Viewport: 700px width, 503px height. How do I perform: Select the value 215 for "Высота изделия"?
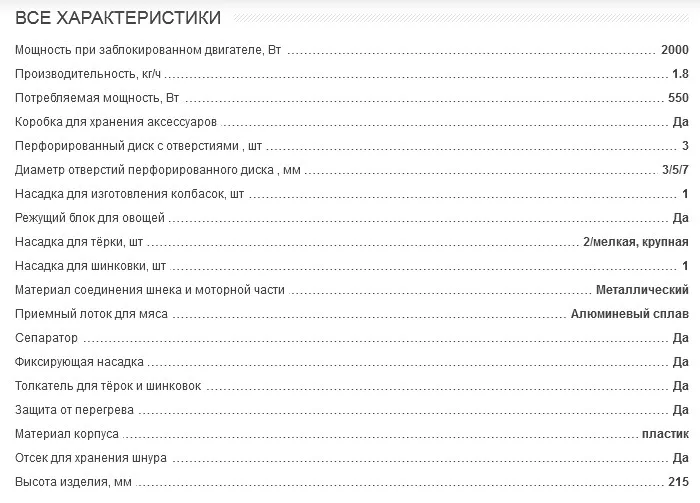[680, 482]
